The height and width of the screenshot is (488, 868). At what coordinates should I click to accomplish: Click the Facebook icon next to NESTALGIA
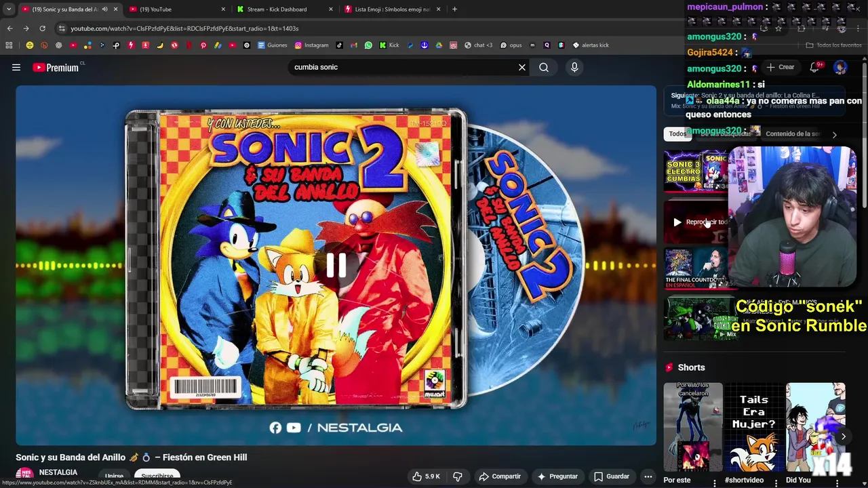click(x=275, y=428)
